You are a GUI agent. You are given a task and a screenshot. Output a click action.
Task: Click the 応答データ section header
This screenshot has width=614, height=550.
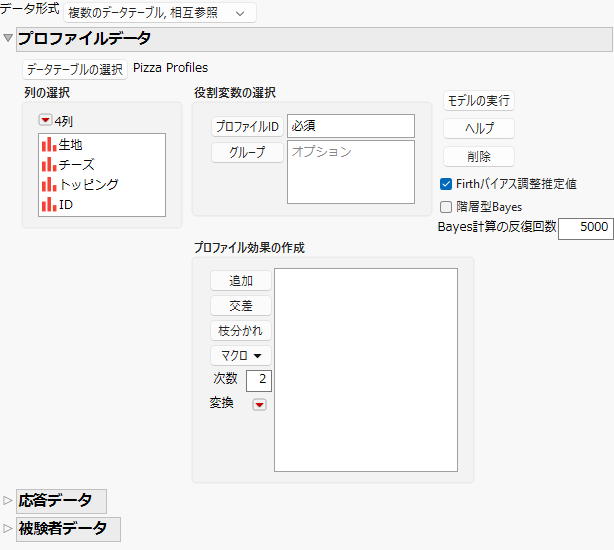coord(61,501)
